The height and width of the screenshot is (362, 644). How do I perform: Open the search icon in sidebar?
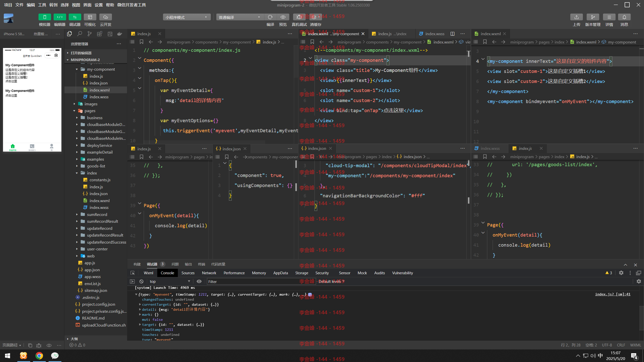pos(79,34)
